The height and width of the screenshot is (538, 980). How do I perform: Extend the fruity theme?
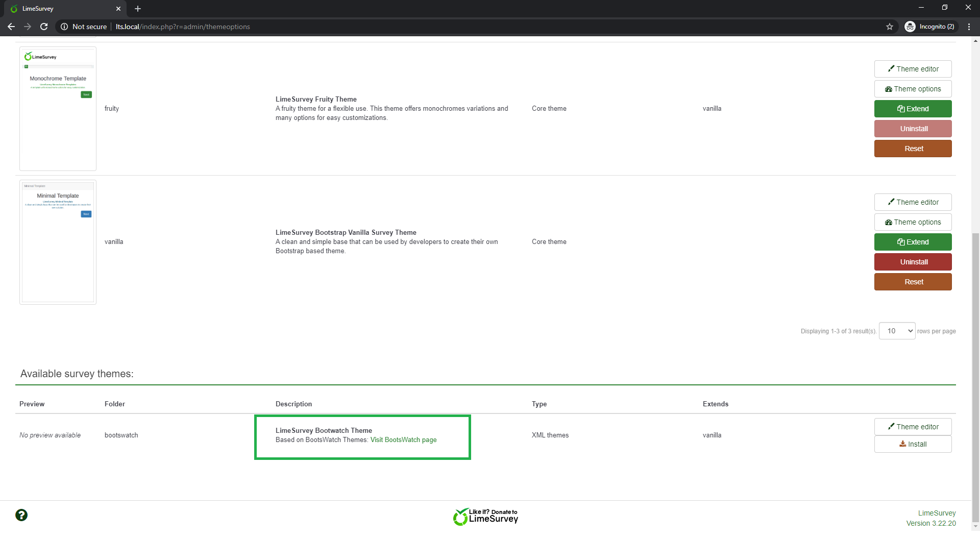[x=913, y=109]
